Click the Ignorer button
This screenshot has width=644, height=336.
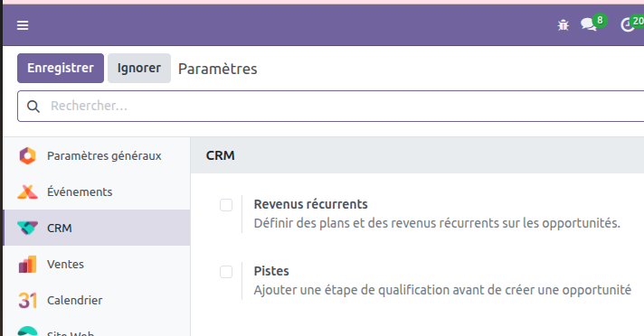[139, 68]
